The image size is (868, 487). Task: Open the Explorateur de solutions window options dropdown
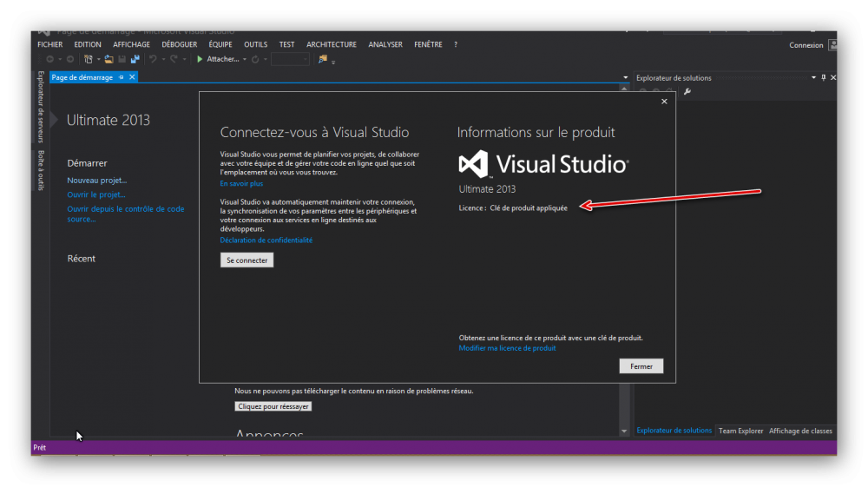pyautogui.click(x=814, y=77)
